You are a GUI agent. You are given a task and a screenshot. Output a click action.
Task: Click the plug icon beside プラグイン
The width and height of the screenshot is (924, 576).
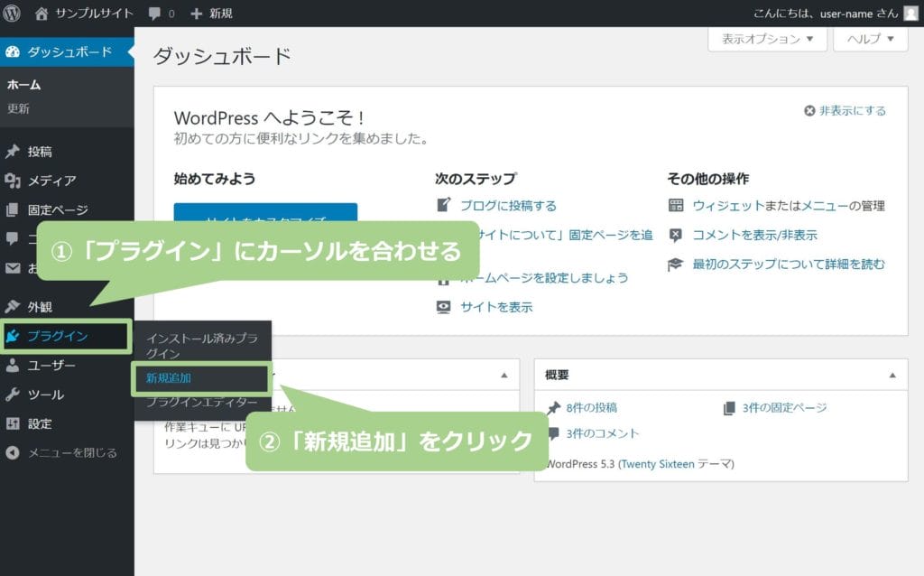(13, 336)
